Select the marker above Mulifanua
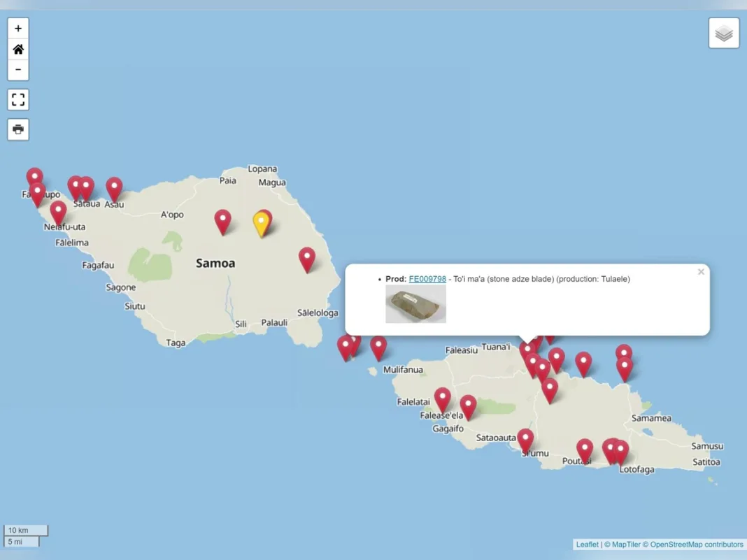The image size is (747, 560). tap(378, 348)
